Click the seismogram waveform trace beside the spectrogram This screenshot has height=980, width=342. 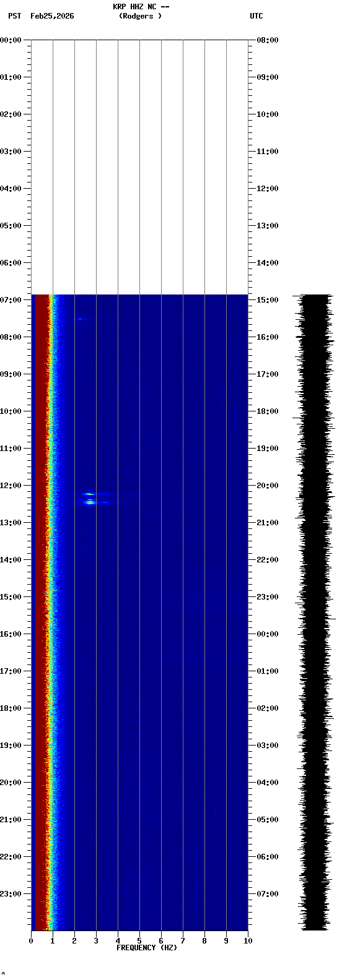(314, 612)
